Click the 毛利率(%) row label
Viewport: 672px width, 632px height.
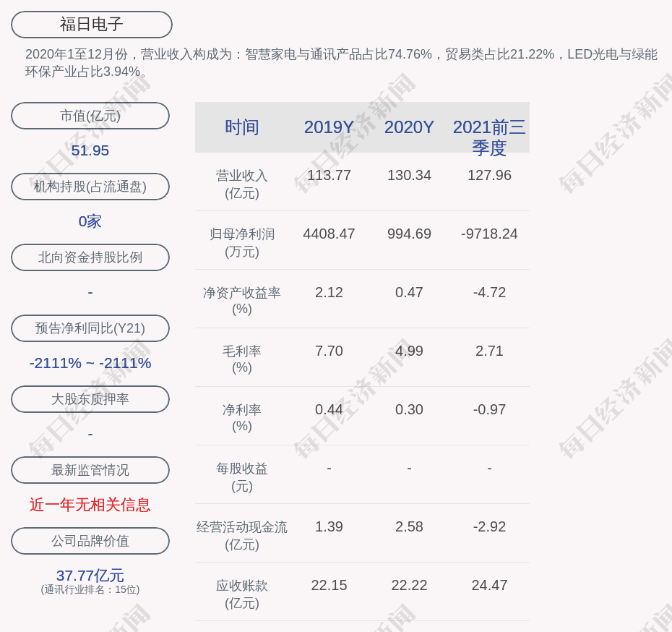click(x=242, y=359)
